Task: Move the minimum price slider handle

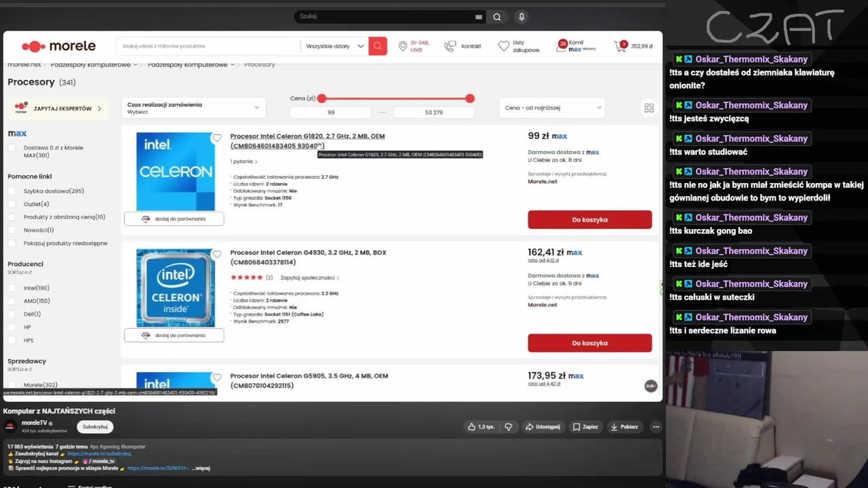Action: [322, 98]
